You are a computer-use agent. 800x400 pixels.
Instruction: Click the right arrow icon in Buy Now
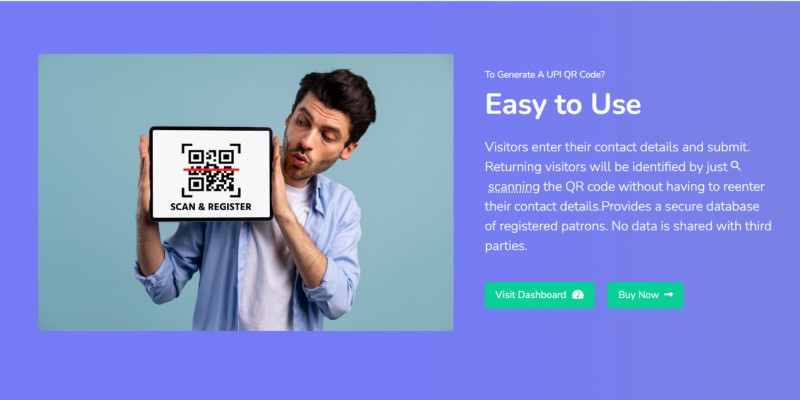[x=668, y=294]
